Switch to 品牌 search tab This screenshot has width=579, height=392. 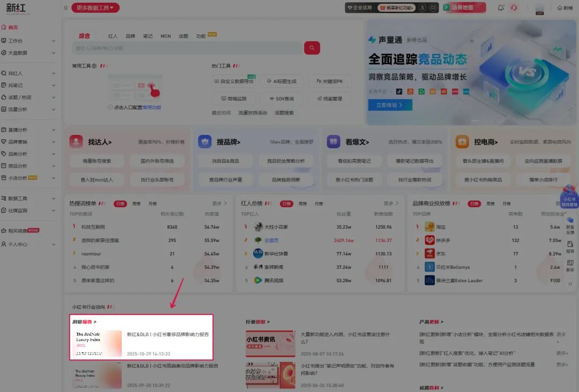(x=130, y=36)
